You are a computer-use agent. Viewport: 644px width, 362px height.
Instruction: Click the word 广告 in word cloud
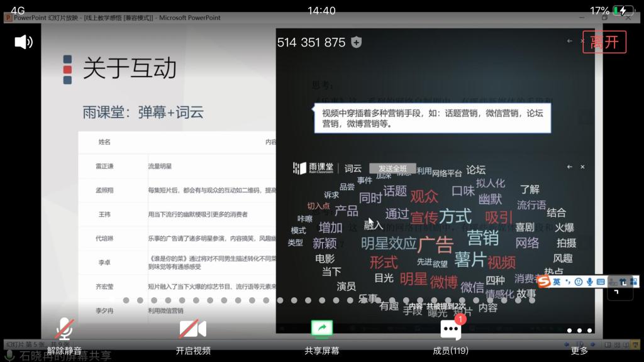tap(435, 244)
